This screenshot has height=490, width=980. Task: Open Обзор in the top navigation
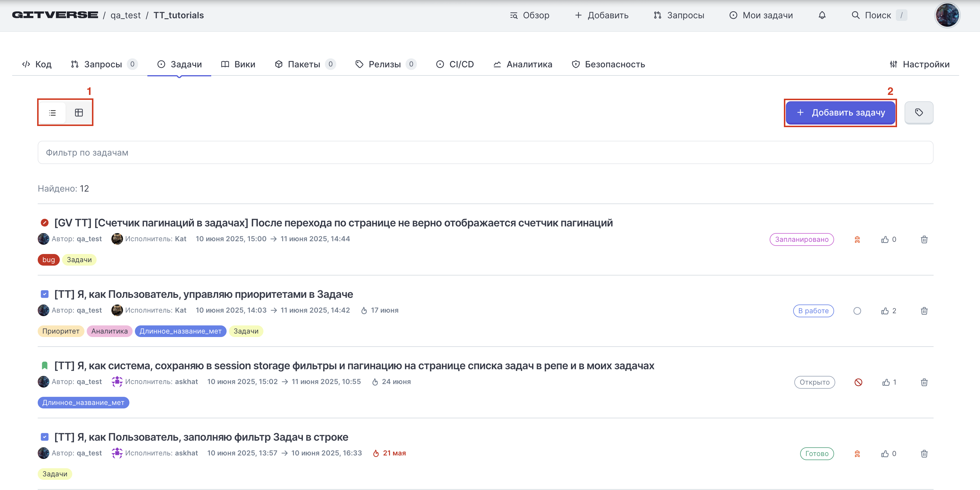tap(529, 15)
